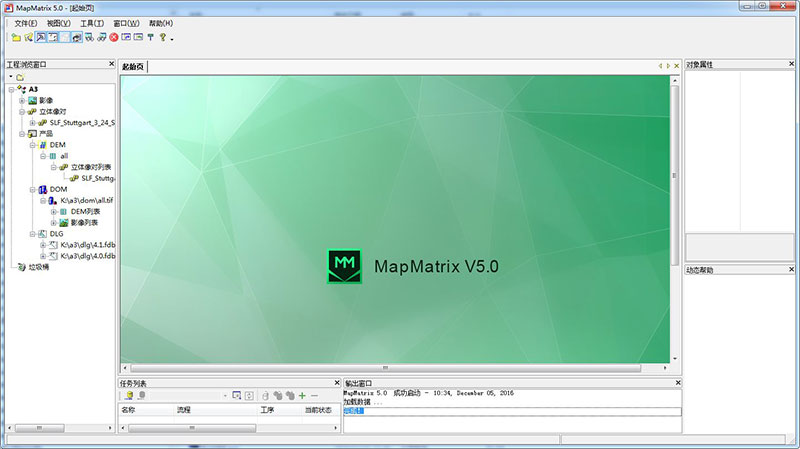Viewport: 800px width, 449px height.
Task: Click the stereo glasses icon beside red X
Action: [x=102, y=37]
